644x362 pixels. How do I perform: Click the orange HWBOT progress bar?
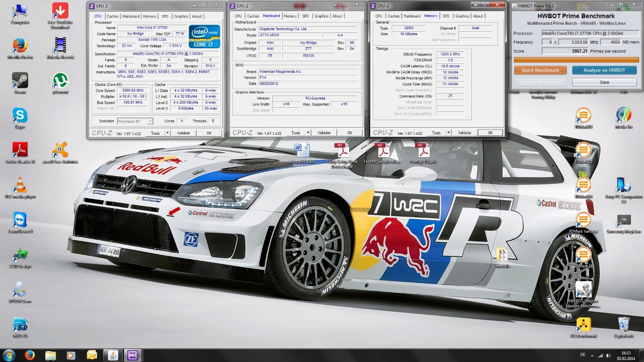(576, 60)
